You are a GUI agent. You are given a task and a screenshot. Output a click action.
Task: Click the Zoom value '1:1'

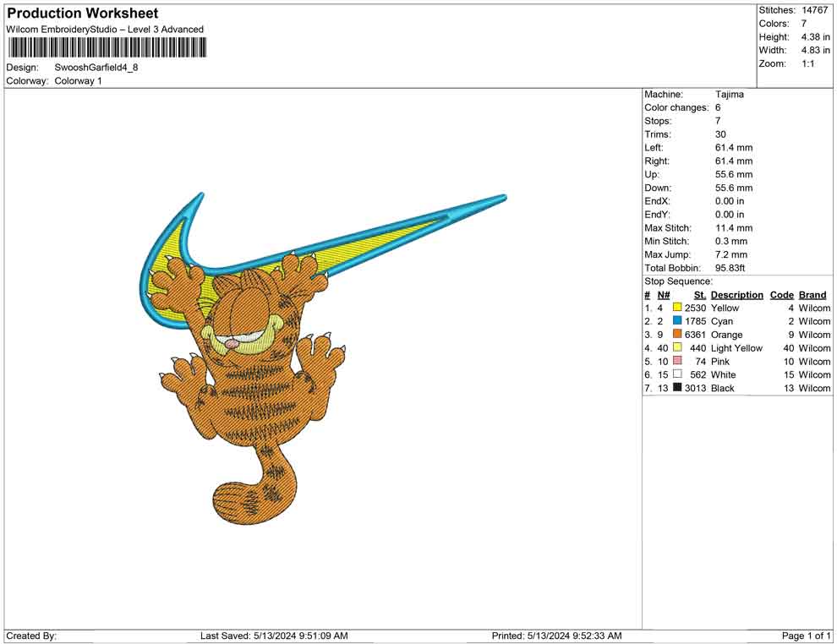808,63
